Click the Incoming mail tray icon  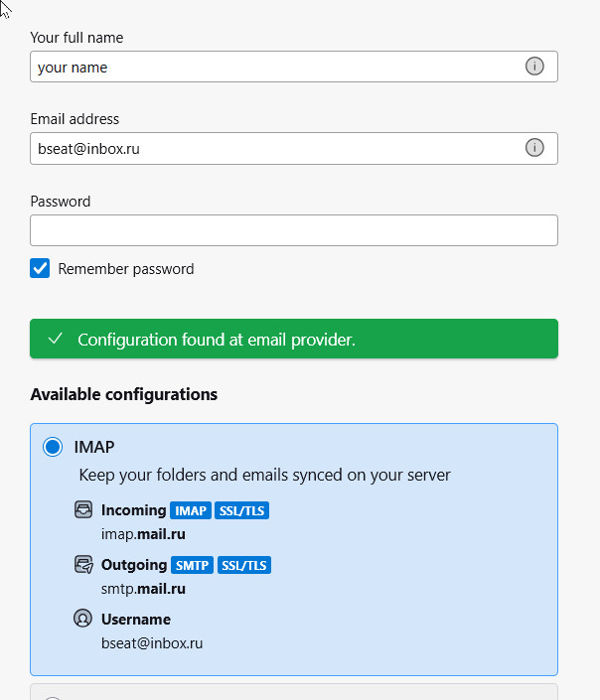pos(83,510)
